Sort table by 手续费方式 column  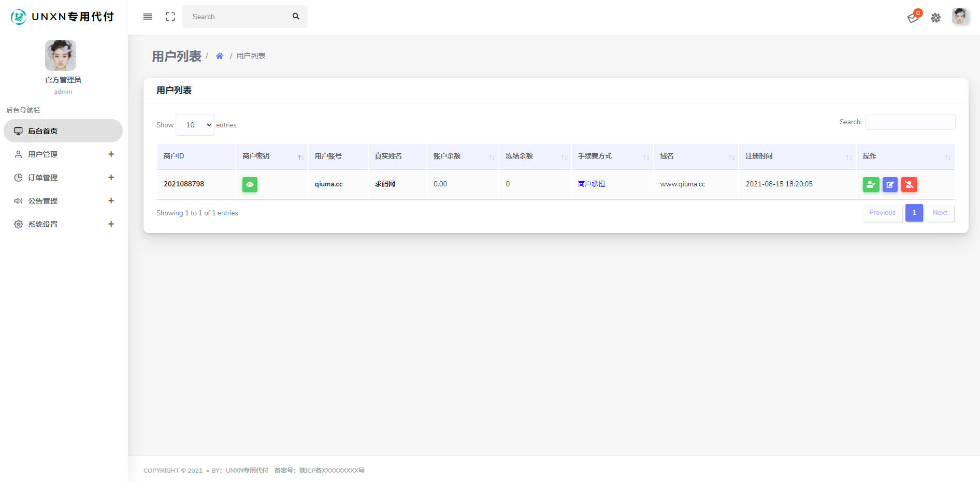612,156
